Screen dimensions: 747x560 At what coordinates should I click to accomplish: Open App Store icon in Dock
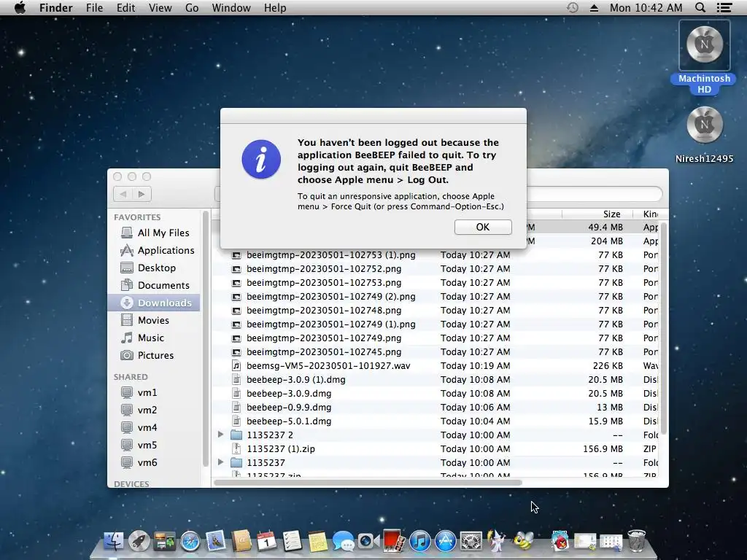coord(446,541)
